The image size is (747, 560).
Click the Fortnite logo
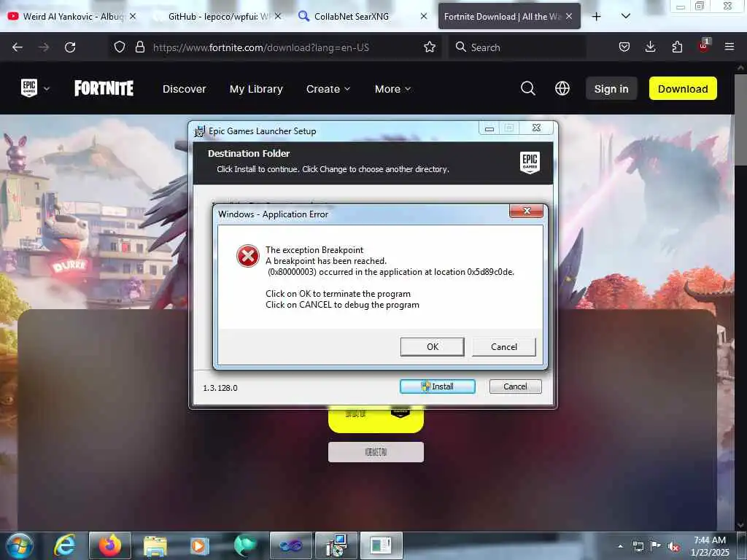104,88
